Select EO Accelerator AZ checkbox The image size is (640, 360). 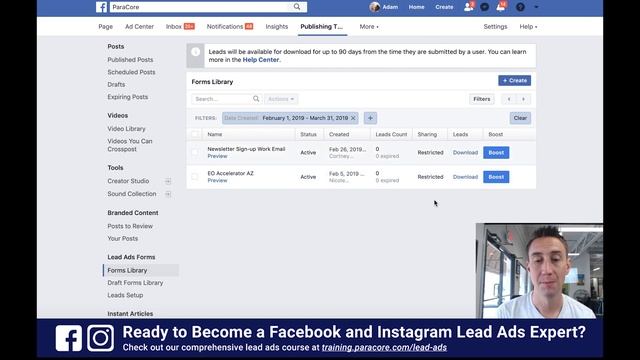point(195,177)
